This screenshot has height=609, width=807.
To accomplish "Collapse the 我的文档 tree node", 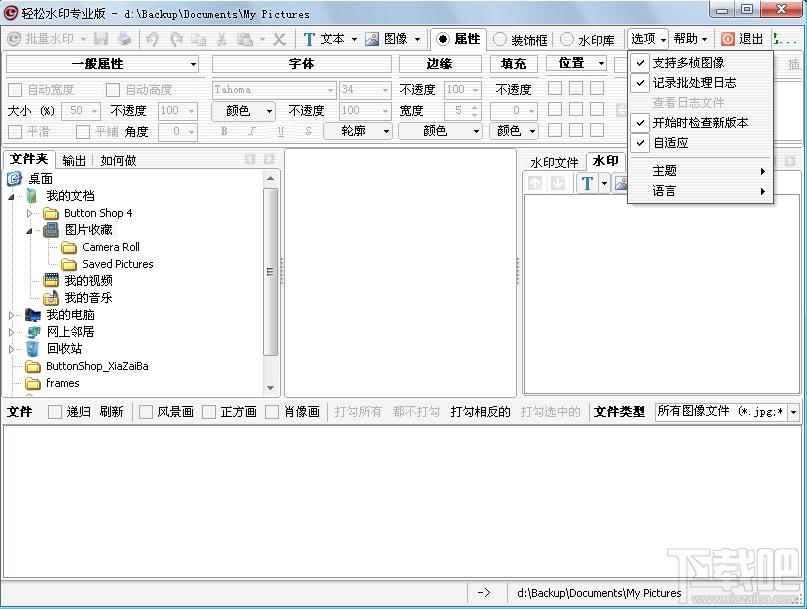I will pyautogui.click(x=11, y=197).
